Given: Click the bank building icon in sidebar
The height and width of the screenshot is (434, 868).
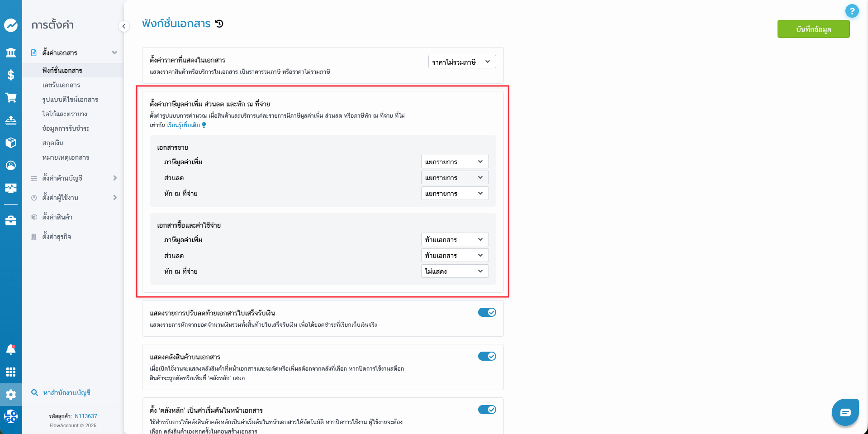Looking at the screenshot, I should pyautogui.click(x=11, y=52).
